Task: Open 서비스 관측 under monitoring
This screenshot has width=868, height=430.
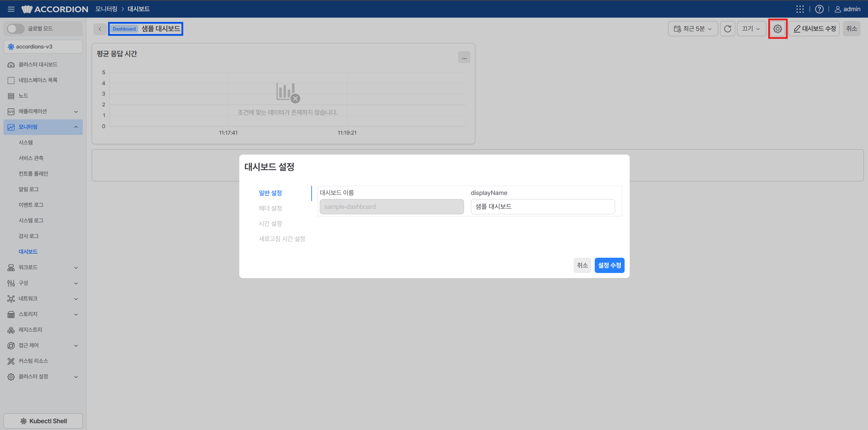Action: 31,158
